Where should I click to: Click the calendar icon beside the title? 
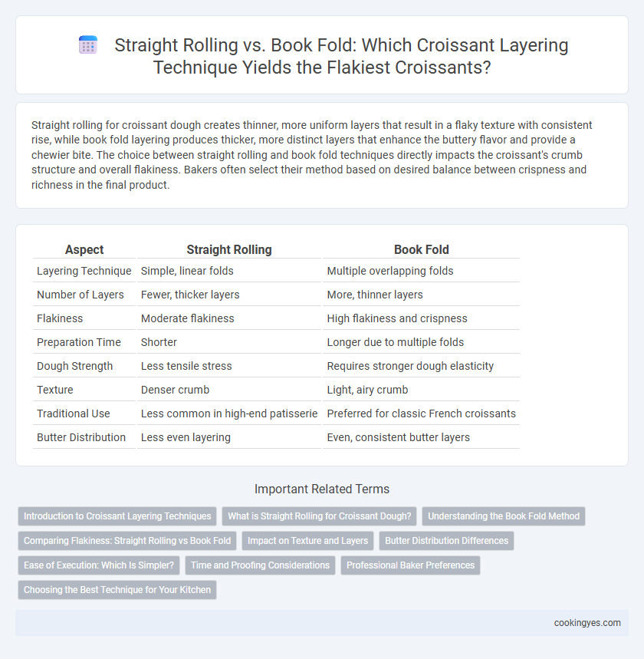coord(88,45)
